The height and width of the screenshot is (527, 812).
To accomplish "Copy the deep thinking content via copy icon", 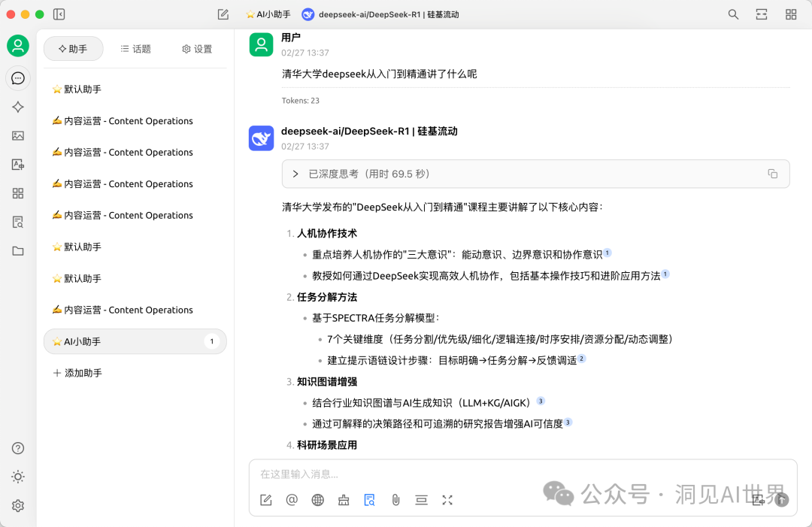I will click(773, 174).
